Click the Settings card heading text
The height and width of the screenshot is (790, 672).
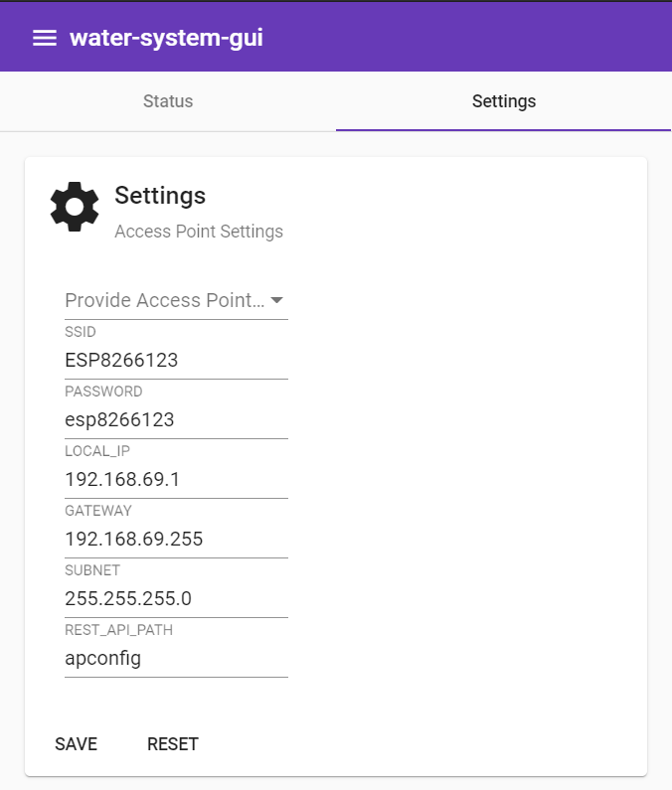pyautogui.click(x=160, y=195)
